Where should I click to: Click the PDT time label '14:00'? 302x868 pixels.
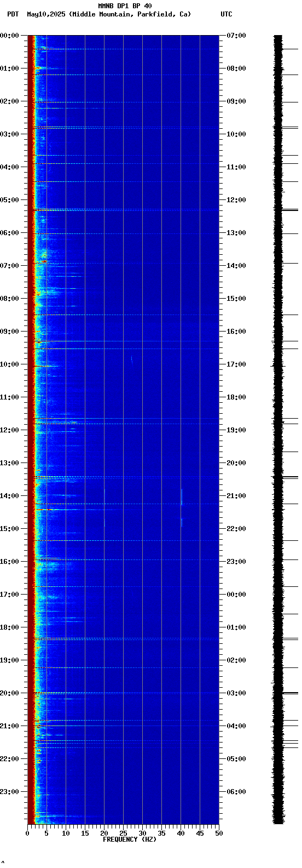tap(9, 496)
